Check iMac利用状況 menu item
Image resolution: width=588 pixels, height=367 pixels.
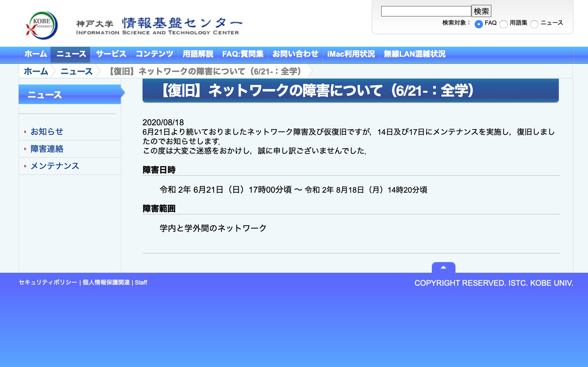[x=351, y=54]
